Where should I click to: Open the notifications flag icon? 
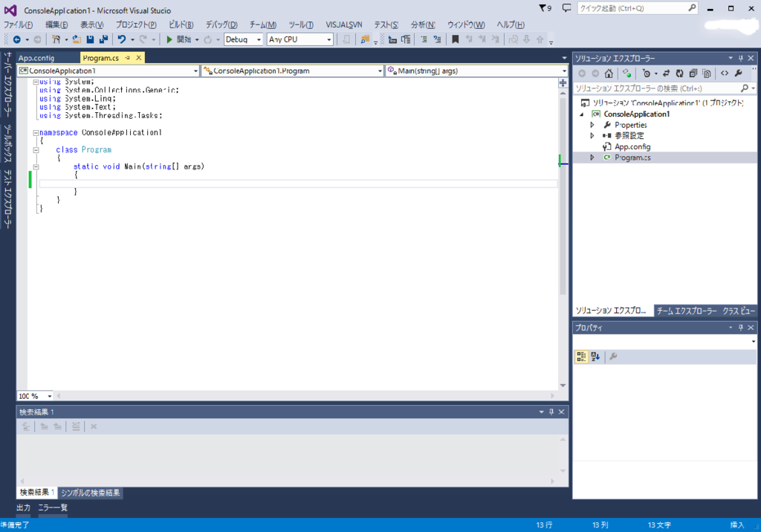click(x=545, y=7)
